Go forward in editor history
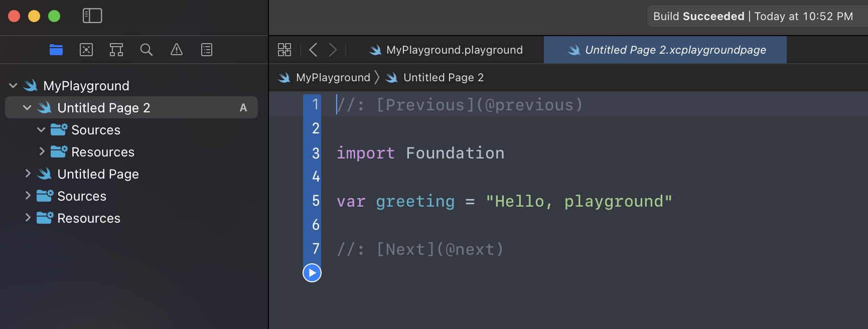This screenshot has height=329, width=868. coord(333,50)
